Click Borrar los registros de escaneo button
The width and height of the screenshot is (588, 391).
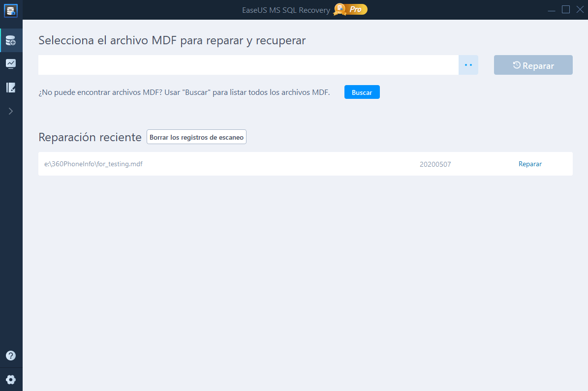[x=196, y=137]
